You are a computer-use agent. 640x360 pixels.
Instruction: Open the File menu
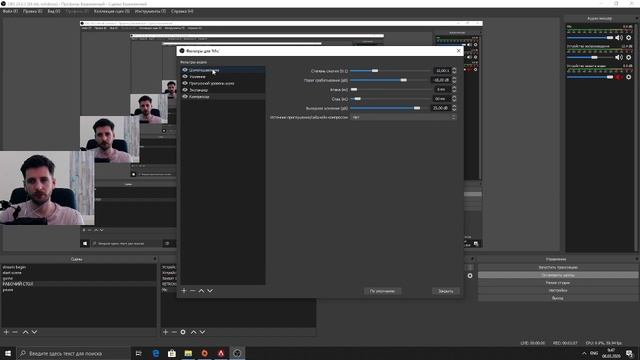(x=10, y=11)
